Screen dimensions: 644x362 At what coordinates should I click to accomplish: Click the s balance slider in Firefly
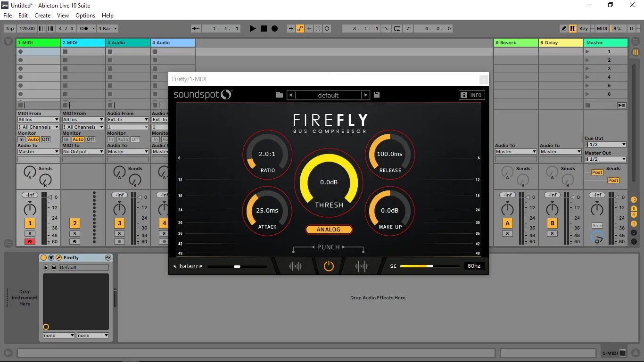(237, 266)
